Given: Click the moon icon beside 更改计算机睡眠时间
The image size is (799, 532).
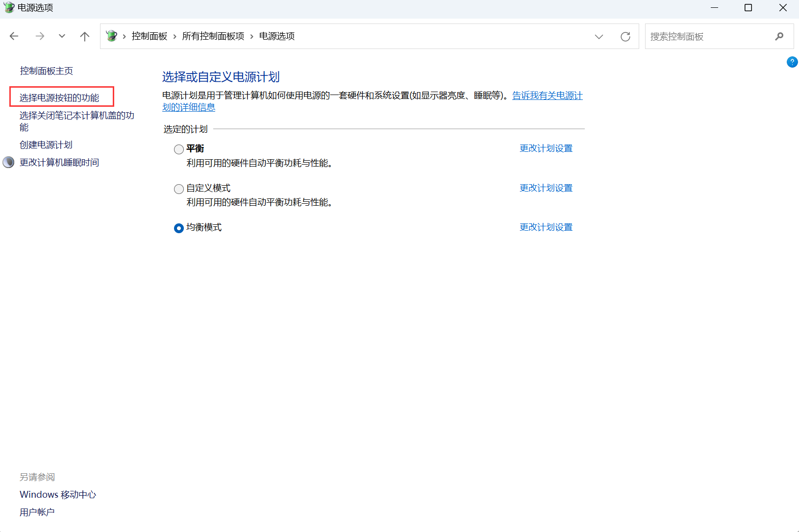Looking at the screenshot, I should pos(8,162).
